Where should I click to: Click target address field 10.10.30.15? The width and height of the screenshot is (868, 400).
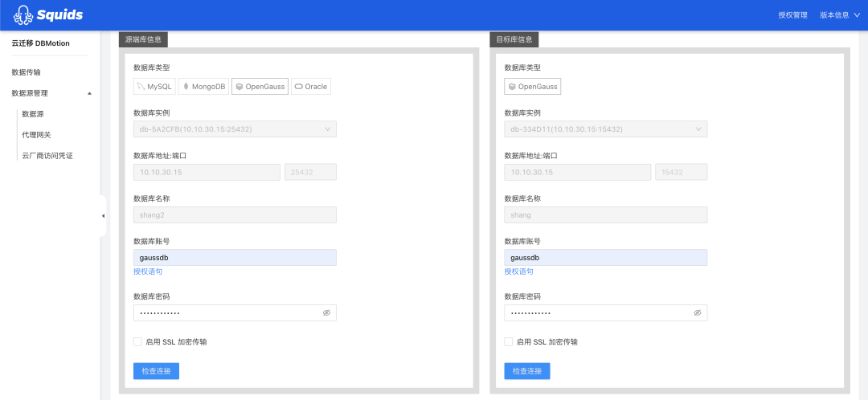coord(577,172)
